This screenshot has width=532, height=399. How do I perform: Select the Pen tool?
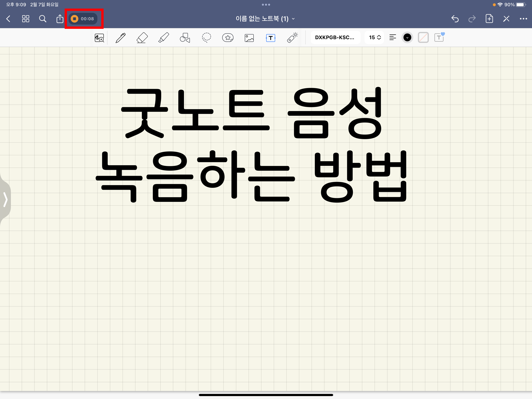(121, 38)
